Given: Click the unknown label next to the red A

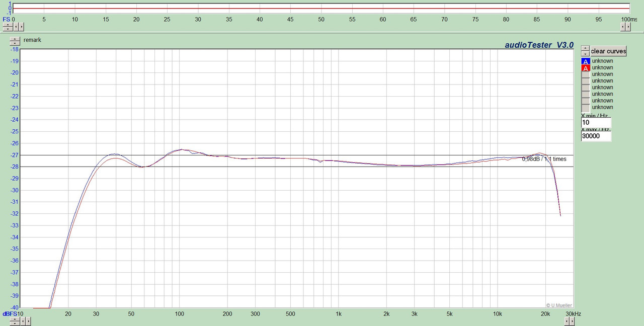Looking at the screenshot, I should pyautogui.click(x=603, y=67).
